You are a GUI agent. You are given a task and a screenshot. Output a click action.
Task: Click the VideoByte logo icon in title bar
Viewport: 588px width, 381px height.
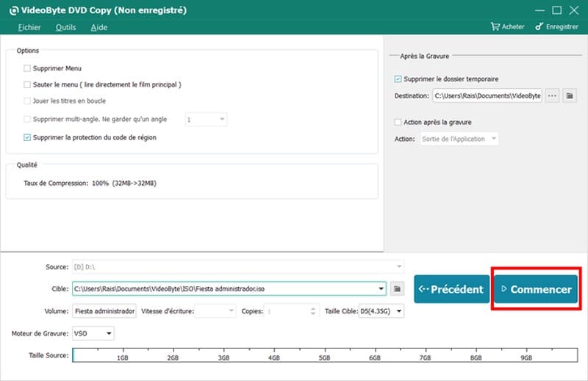[14, 10]
